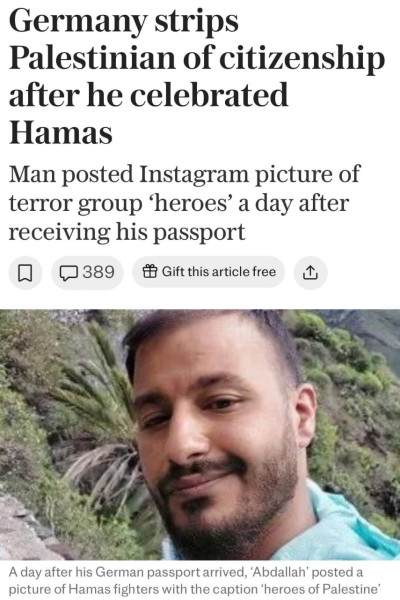This screenshot has width=400, height=600.
Task: Click the word 'Hamas' in the headline
Action: tap(60, 132)
